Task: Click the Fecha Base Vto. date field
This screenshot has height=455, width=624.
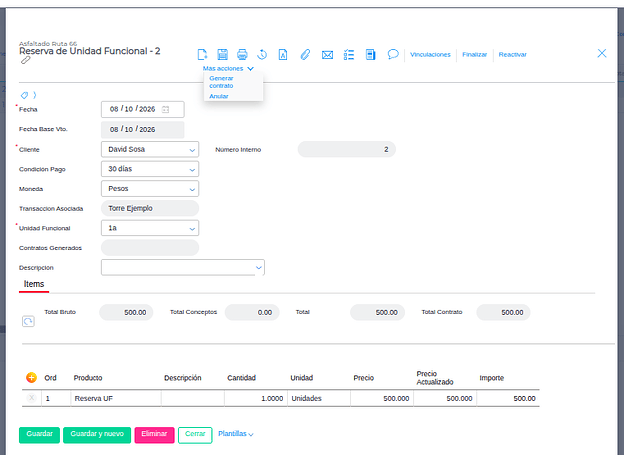Action: point(142,130)
